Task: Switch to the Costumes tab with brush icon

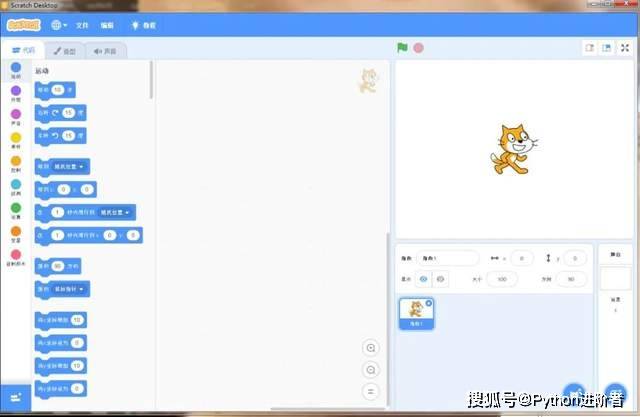Action: click(65, 51)
